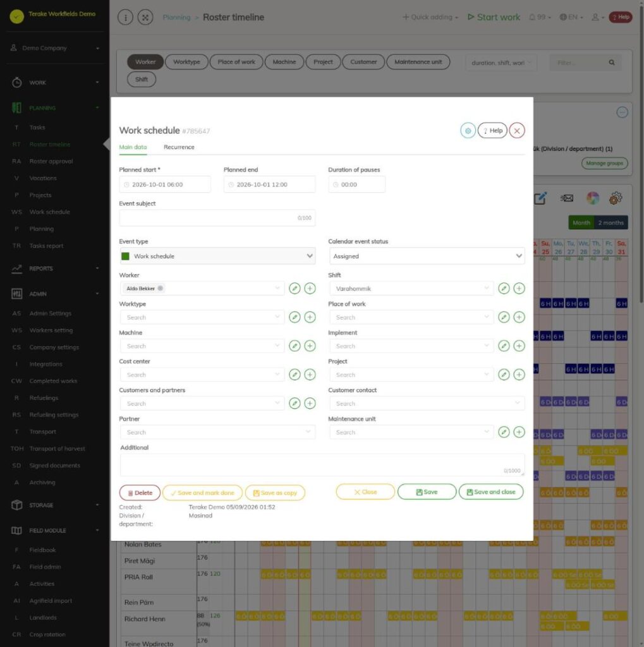Add new Place of work with plus icon
Viewport: 644px width, 647px height.
519,317
